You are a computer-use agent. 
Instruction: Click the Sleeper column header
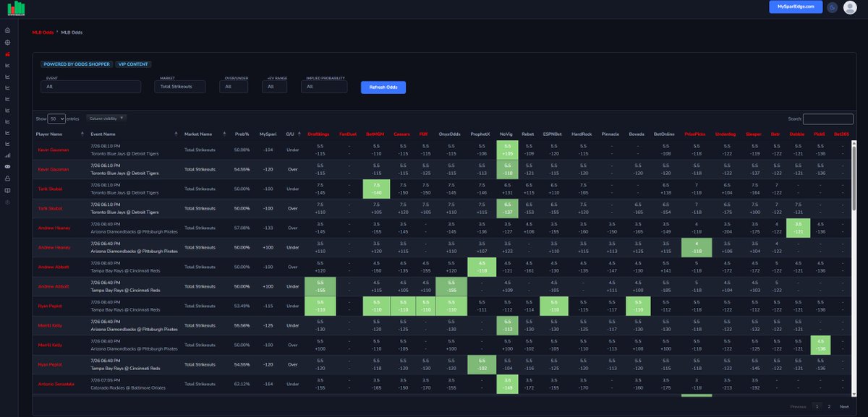[x=754, y=134]
